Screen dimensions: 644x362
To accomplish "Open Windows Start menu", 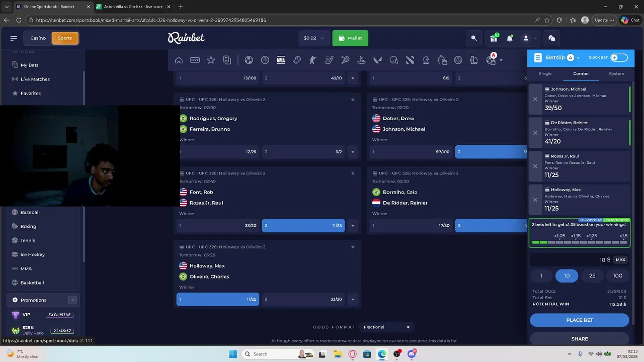I will pos(233,354).
